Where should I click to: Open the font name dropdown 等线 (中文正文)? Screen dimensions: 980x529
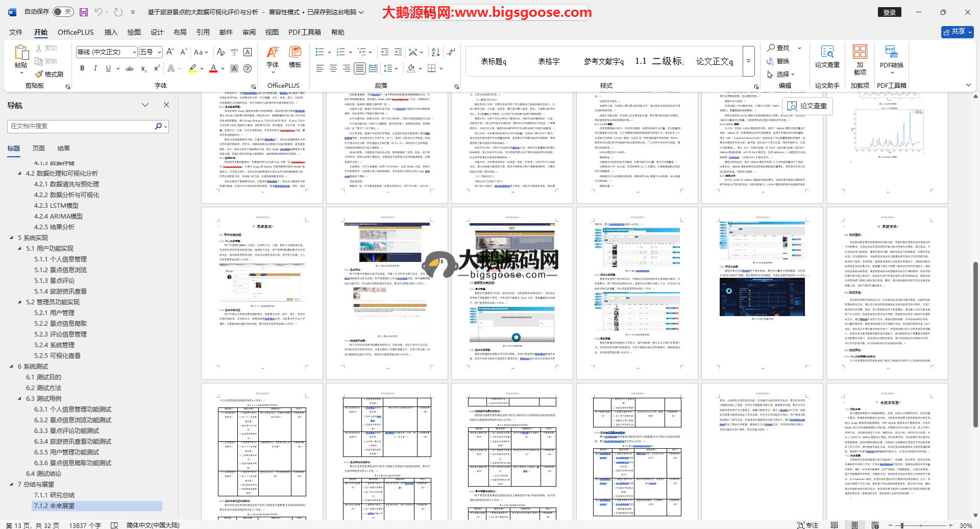click(134, 52)
